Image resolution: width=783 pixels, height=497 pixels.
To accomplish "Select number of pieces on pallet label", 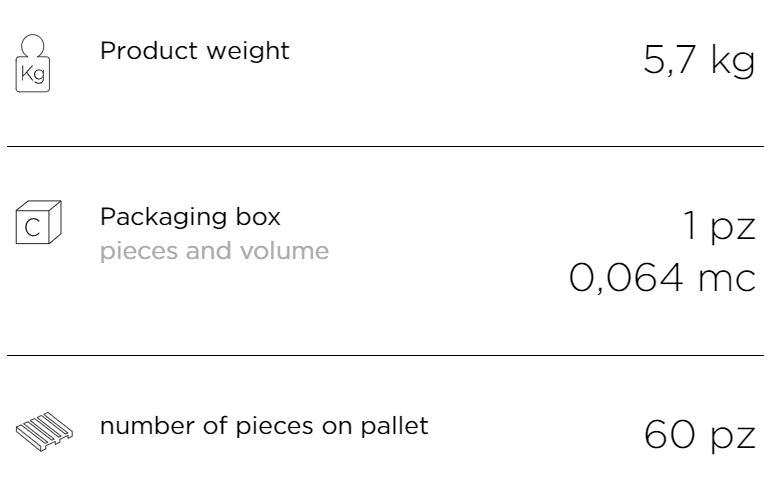I will 264,426.
